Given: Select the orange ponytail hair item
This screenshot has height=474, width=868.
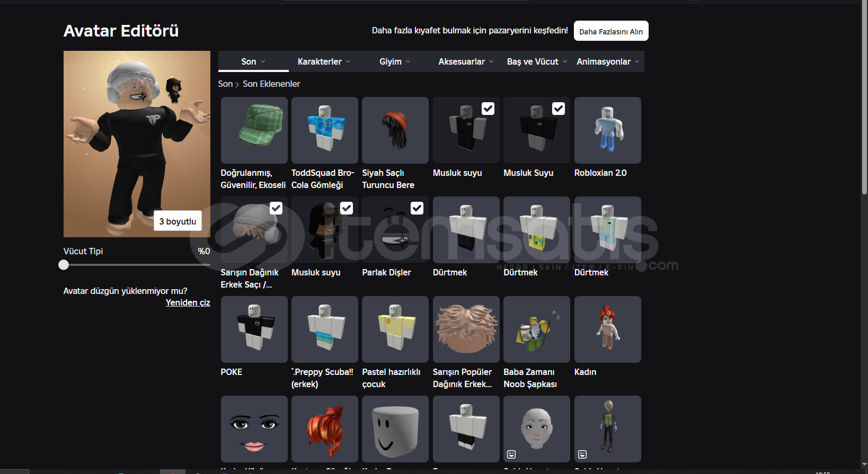Looking at the screenshot, I should tap(325, 429).
